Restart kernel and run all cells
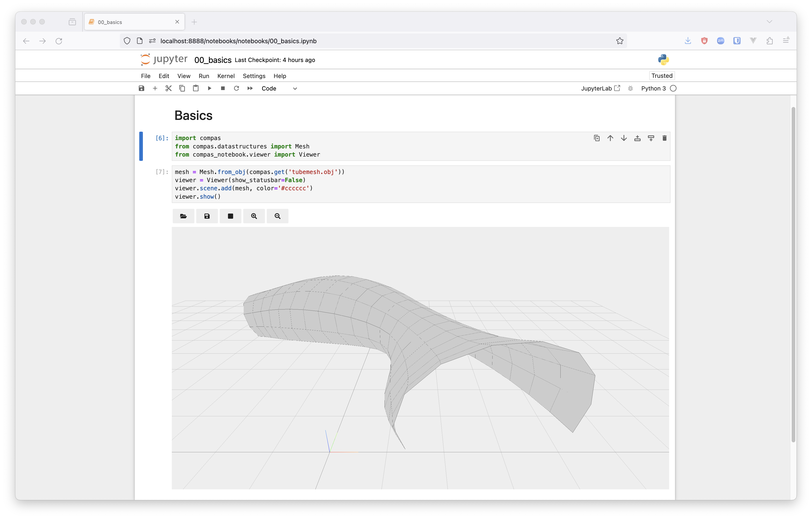The width and height of the screenshot is (812, 519). 250,88
